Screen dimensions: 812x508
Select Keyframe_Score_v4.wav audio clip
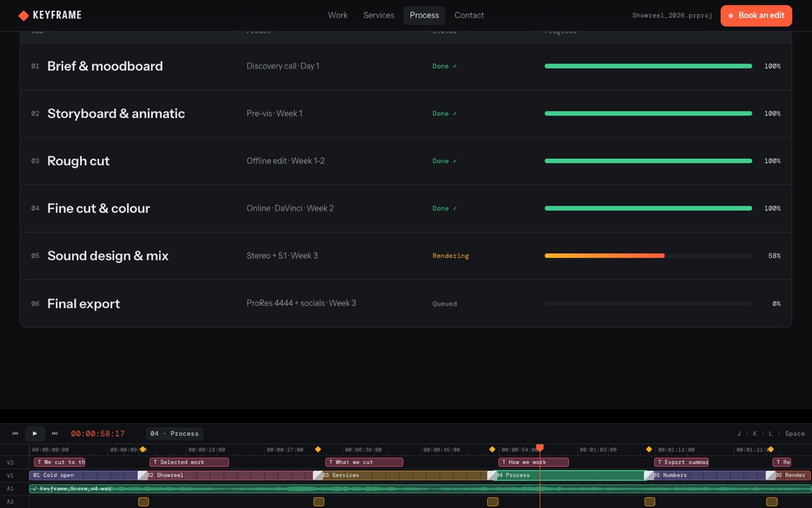coord(421,488)
